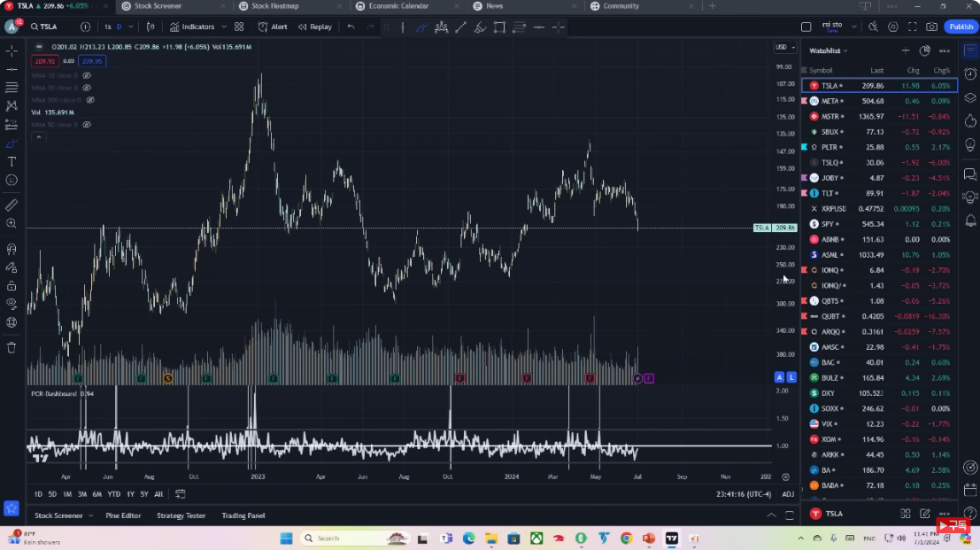This screenshot has width=980, height=550.
Task: Open a new browser tab
Action: pyautogui.click(x=713, y=6)
